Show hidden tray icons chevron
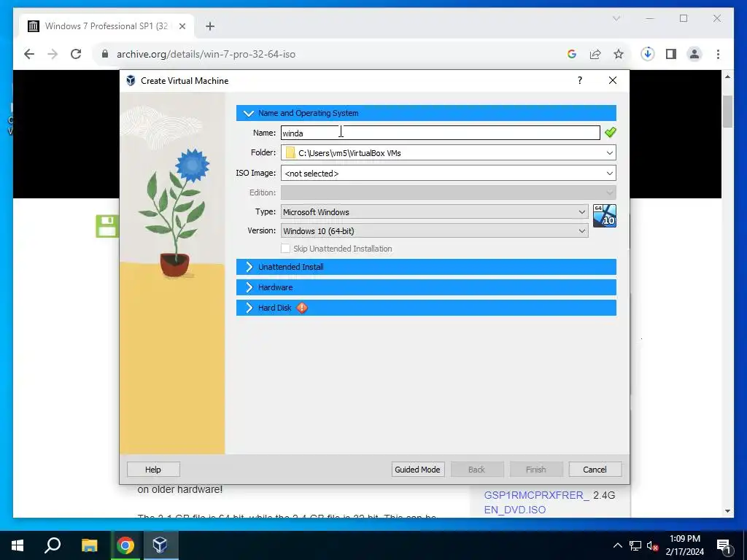Viewport: 747px width, 560px height. coord(617,545)
